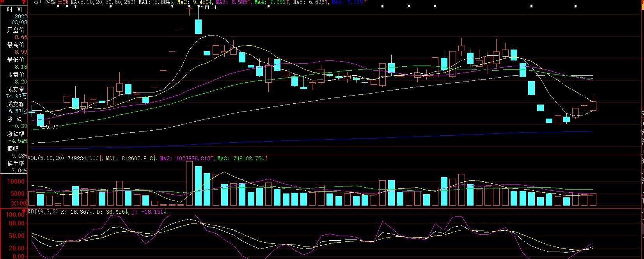This screenshot has width=644, height=259.
Task: Click the tall cyan candlestick under the 11.41 peak
Action: point(198,27)
